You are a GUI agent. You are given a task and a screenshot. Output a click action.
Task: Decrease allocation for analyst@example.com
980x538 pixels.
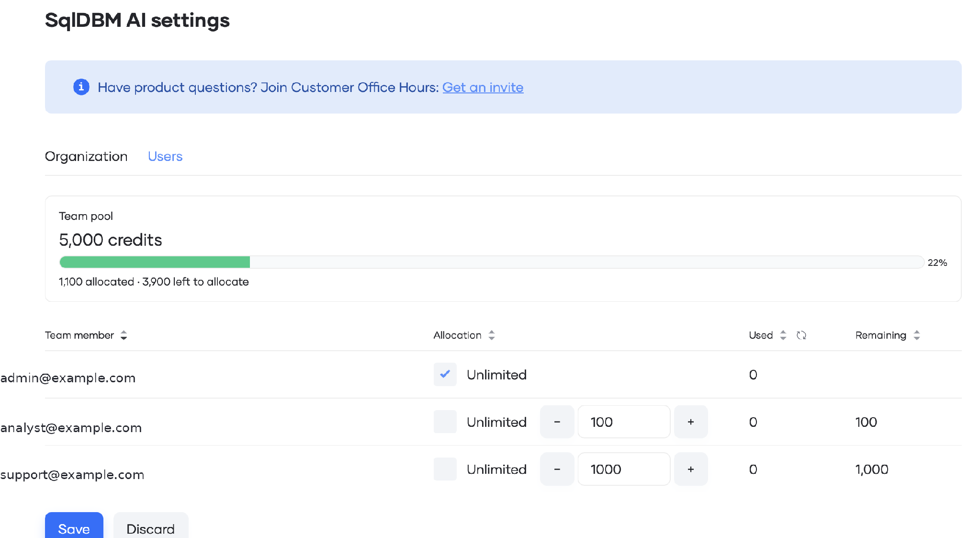(557, 422)
